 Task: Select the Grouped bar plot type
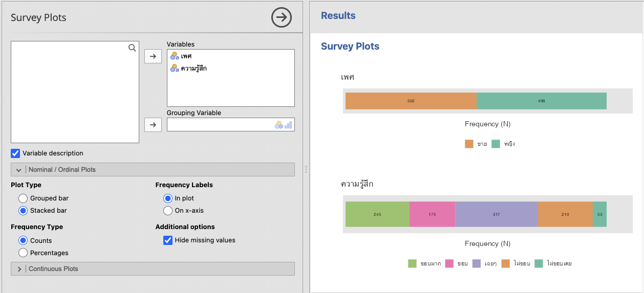23,198
